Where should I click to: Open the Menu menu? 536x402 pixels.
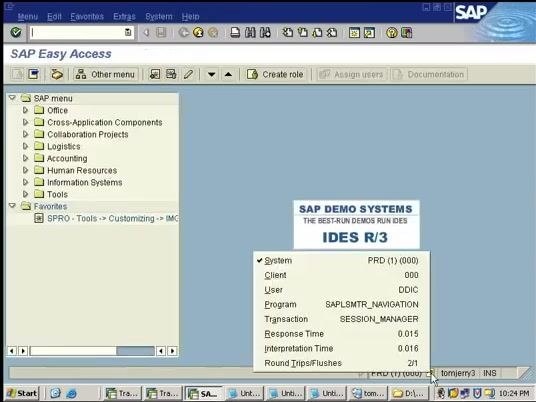tap(28, 16)
